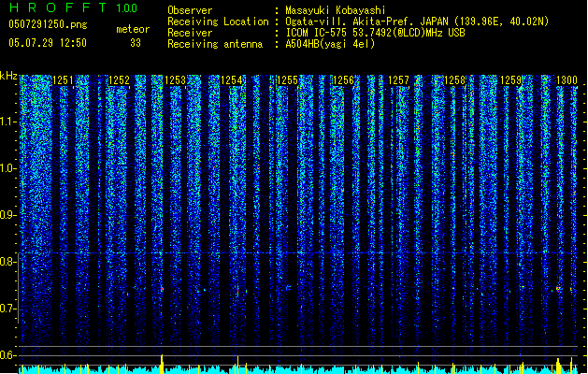This screenshot has height=374, width=588.
Task: Click the 0.7 kHz frequency axis tick
Action: point(8,309)
